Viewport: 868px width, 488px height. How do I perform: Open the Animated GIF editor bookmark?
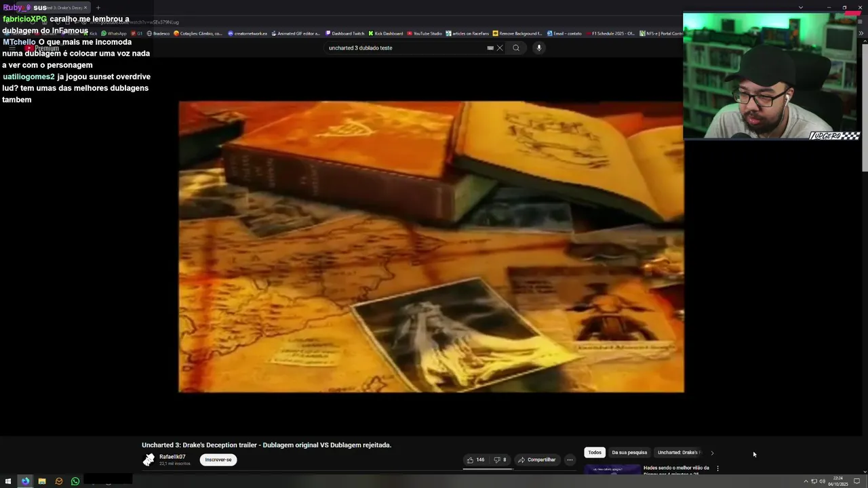(x=296, y=33)
